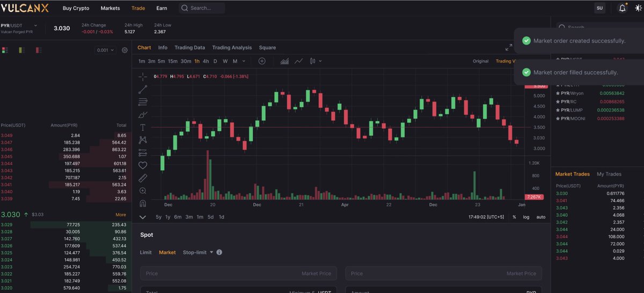Screen dimensions: 644x293
Task: Favorite the PYR/LUMP pair star
Action: pyautogui.click(x=558, y=110)
